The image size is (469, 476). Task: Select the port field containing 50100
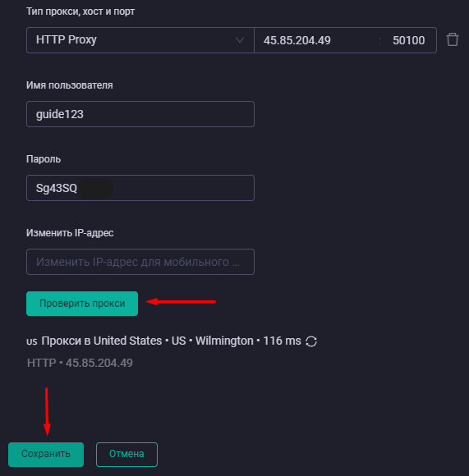click(x=408, y=40)
